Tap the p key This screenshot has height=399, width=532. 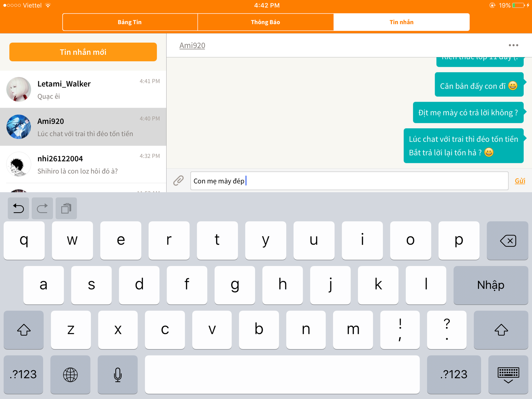[x=459, y=241]
